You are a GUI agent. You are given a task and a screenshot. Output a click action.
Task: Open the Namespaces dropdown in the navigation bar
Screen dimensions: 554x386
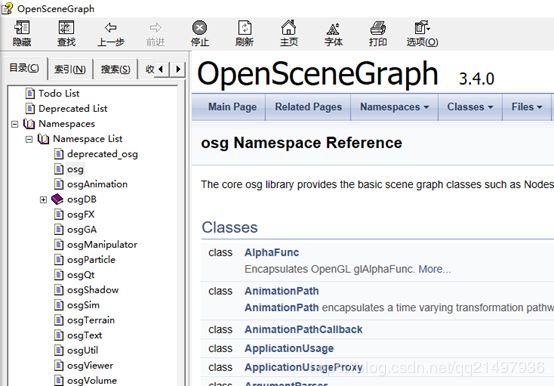[x=394, y=107]
